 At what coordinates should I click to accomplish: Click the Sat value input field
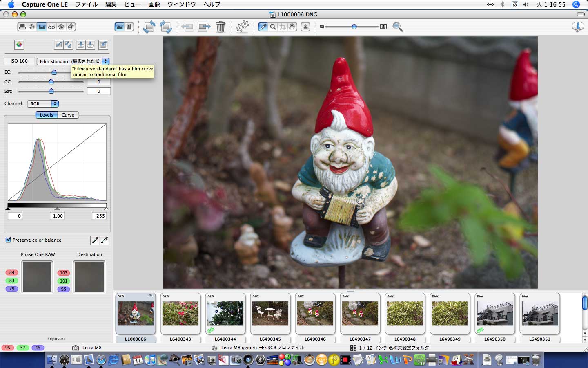tap(98, 91)
